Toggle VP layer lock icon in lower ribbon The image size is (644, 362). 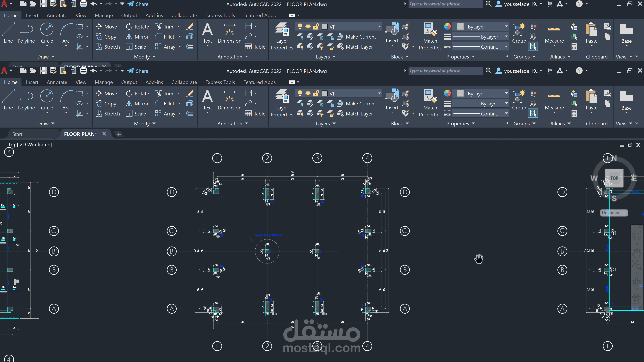click(316, 94)
